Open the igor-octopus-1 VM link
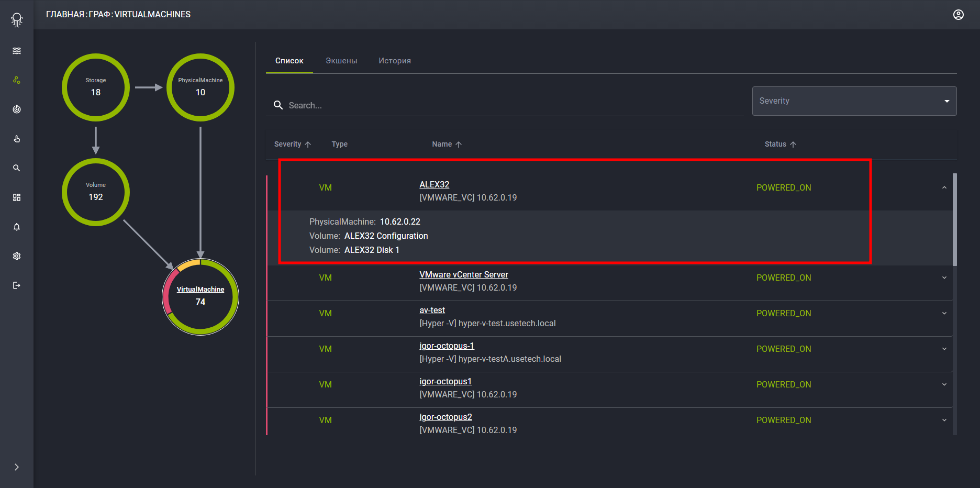980x488 pixels. [x=447, y=346]
